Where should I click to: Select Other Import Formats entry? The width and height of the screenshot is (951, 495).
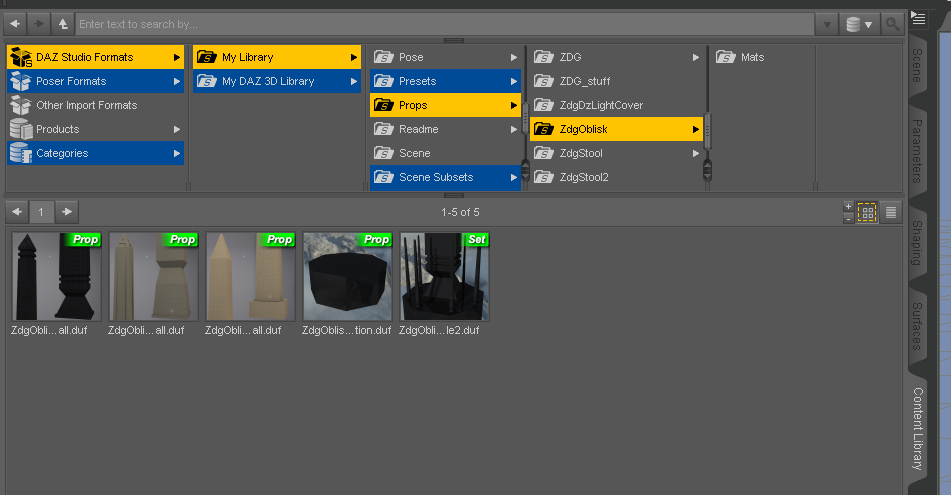click(x=95, y=105)
